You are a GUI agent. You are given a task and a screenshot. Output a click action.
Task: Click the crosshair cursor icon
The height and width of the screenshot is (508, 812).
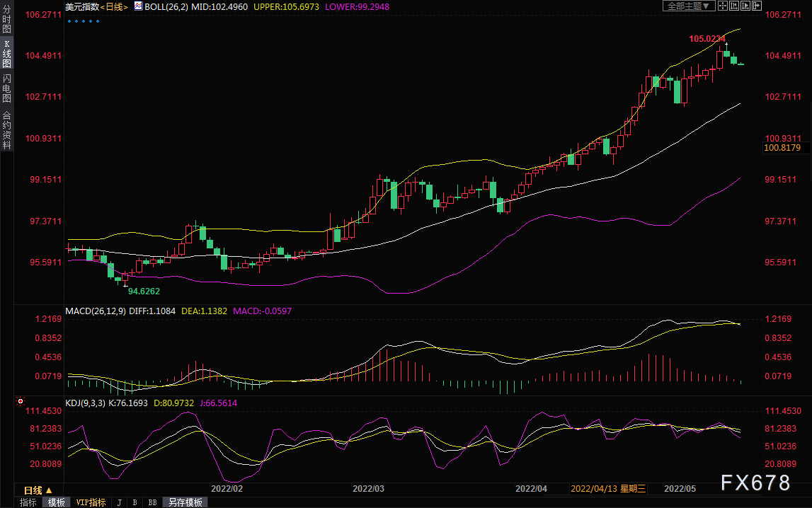[723, 6]
